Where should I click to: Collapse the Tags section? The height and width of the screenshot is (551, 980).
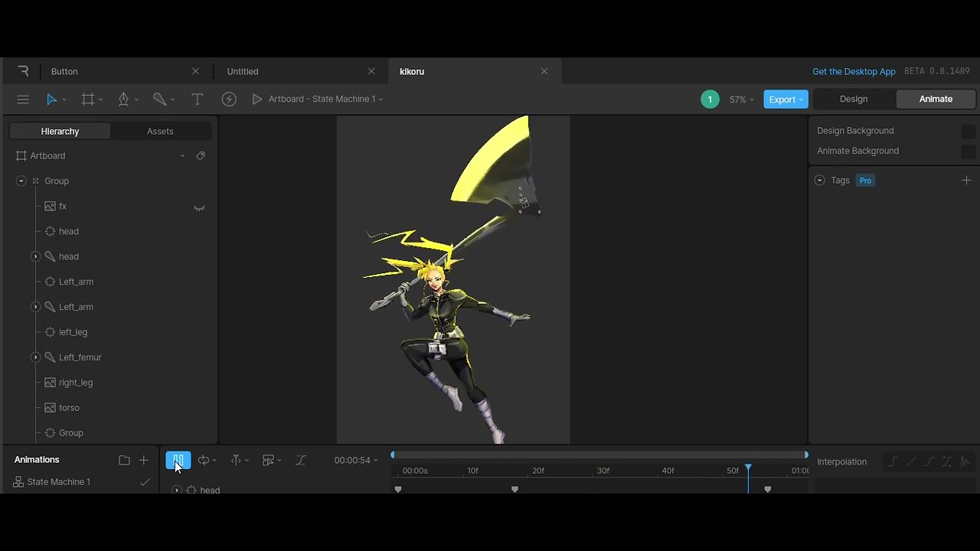pos(819,181)
